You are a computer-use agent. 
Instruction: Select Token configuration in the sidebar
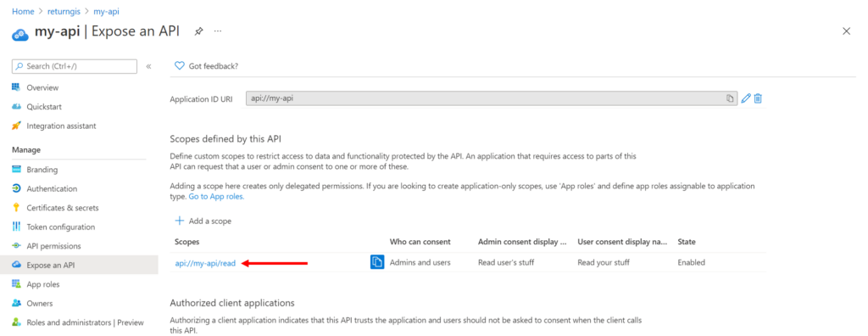[61, 227]
